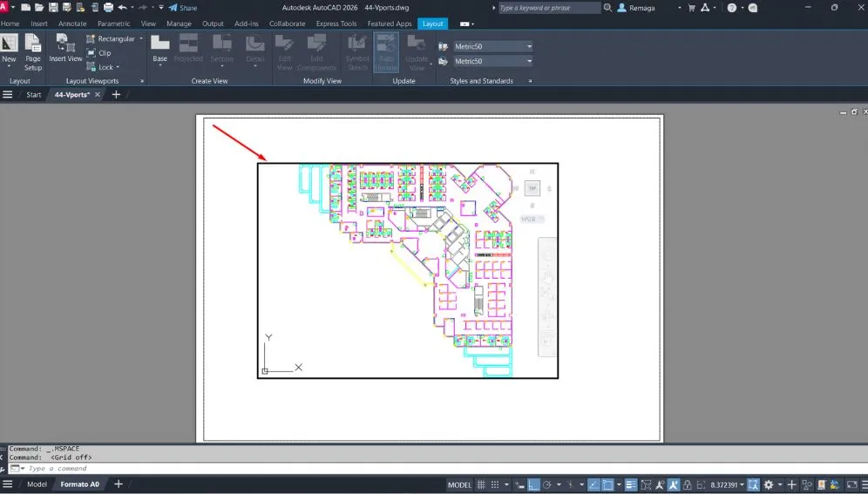Switch to the Model layout tab
868x494 pixels.
pyautogui.click(x=37, y=484)
